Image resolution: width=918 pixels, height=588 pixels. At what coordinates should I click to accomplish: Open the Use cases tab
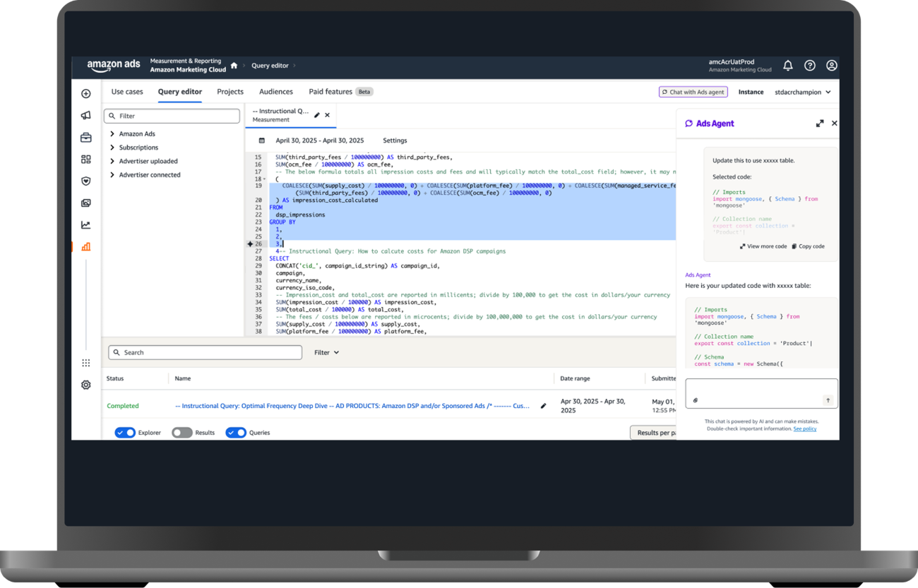[x=127, y=92]
